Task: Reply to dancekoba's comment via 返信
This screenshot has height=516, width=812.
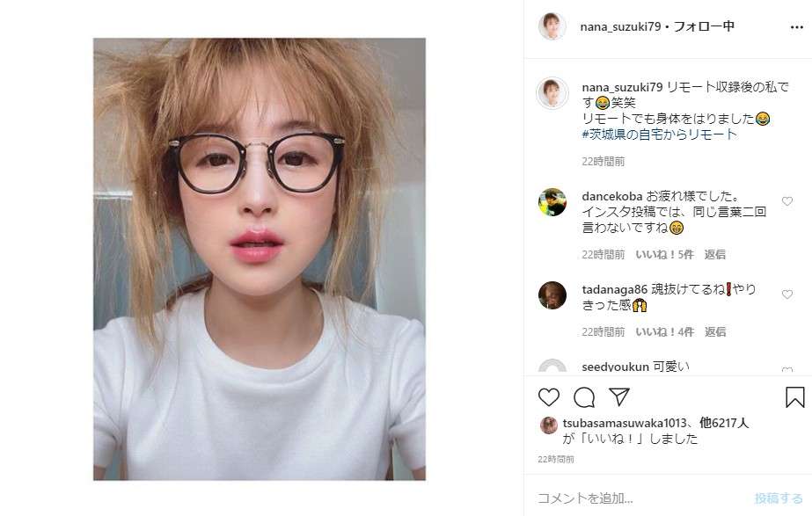Action: click(x=714, y=254)
